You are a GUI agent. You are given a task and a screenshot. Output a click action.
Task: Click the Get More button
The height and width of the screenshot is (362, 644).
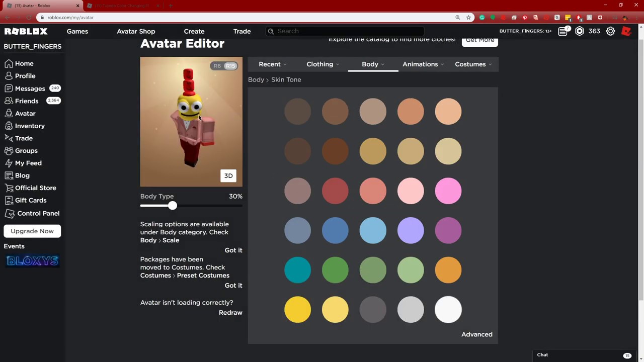click(x=480, y=41)
